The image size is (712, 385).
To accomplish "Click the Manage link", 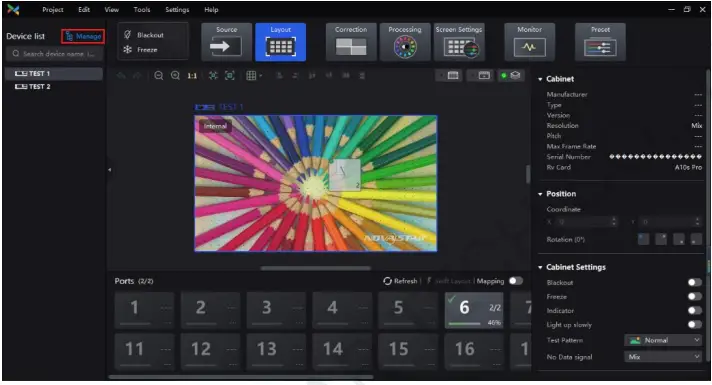I will 83,36.
